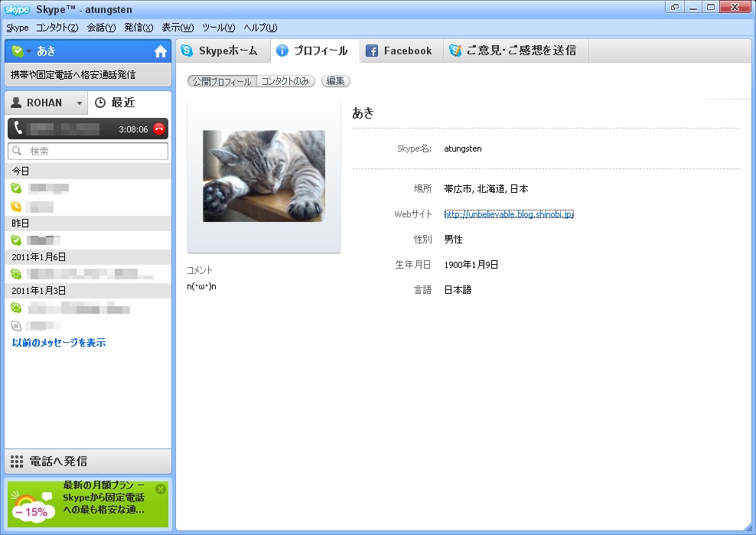Click the info icon on プロフィール tab

click(x=282, y=51)
